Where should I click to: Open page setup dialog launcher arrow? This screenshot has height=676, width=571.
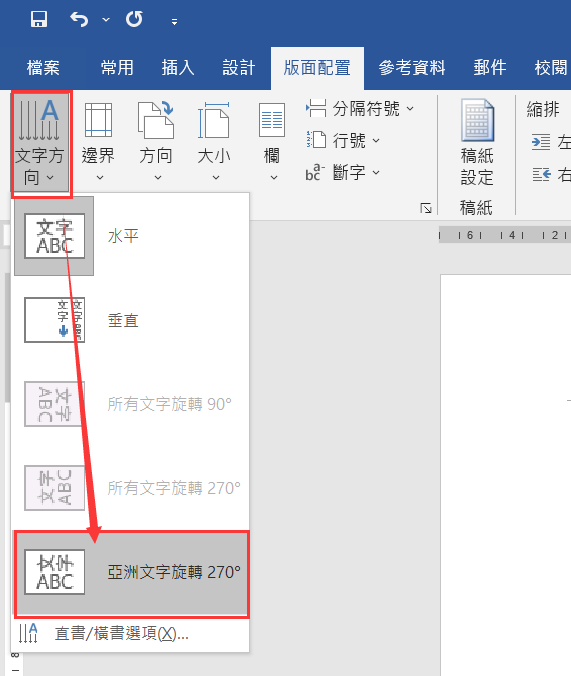426,208
